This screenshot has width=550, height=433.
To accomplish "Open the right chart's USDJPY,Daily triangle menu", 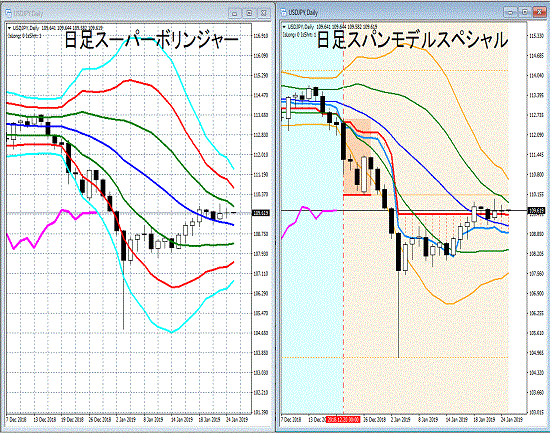I will 284,27.
